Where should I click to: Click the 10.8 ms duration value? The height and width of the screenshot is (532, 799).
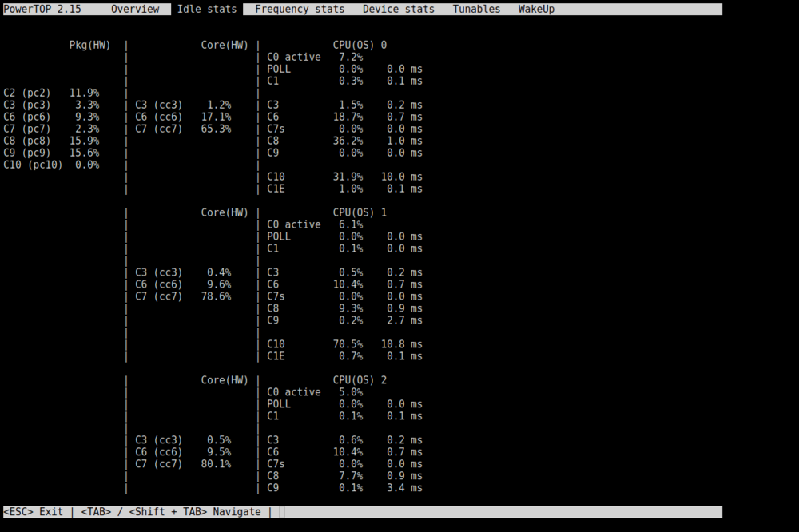[x=402, y=344]
